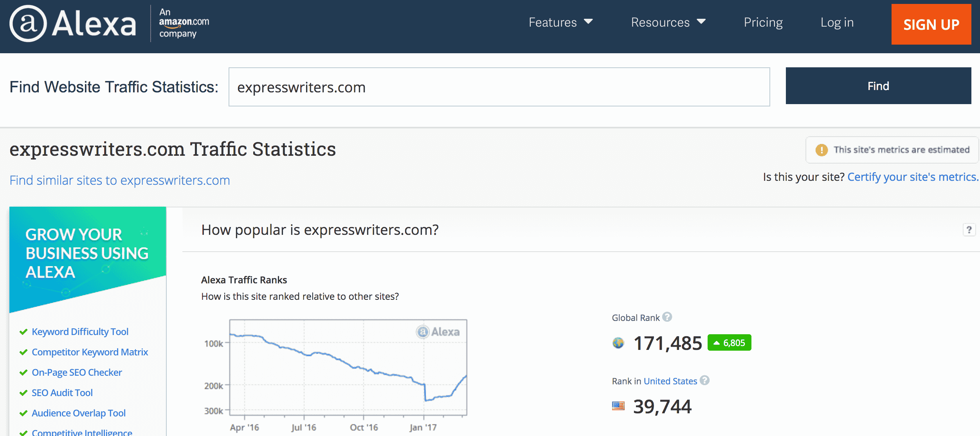Click the SIGN UP button

(x=931, y=24)
